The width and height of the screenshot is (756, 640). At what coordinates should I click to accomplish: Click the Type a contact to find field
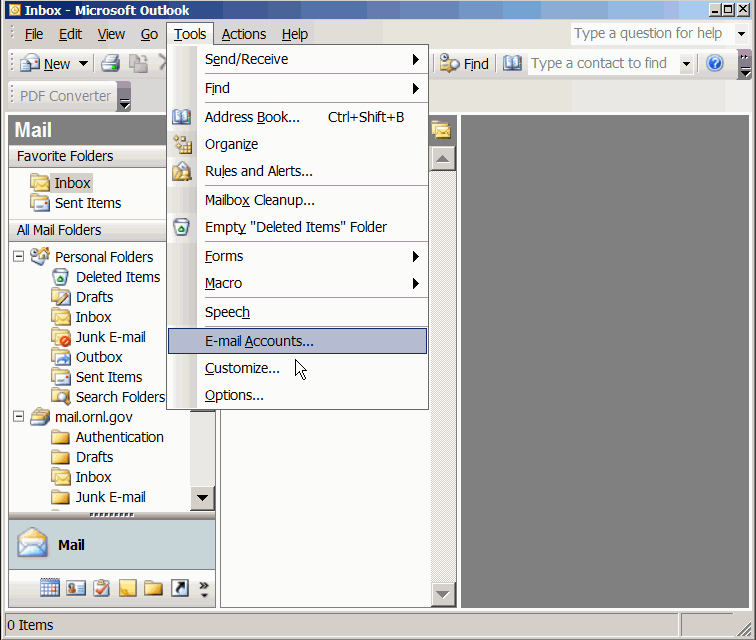603,63
